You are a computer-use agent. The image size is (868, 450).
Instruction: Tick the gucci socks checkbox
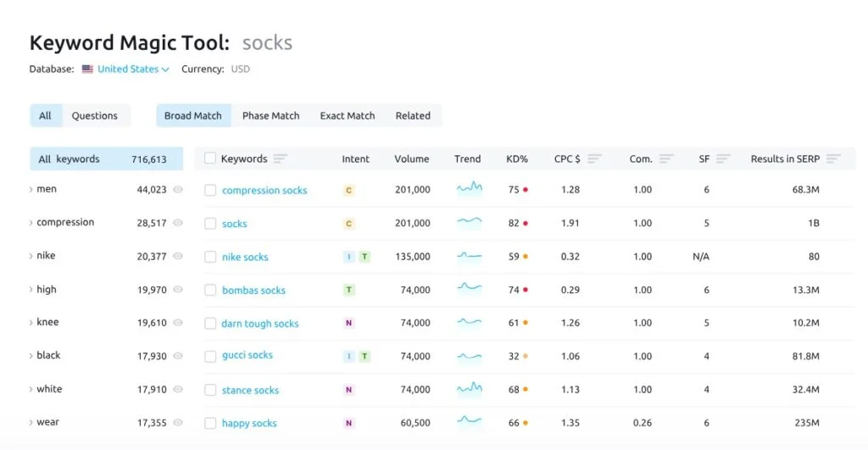pos(210,357)
